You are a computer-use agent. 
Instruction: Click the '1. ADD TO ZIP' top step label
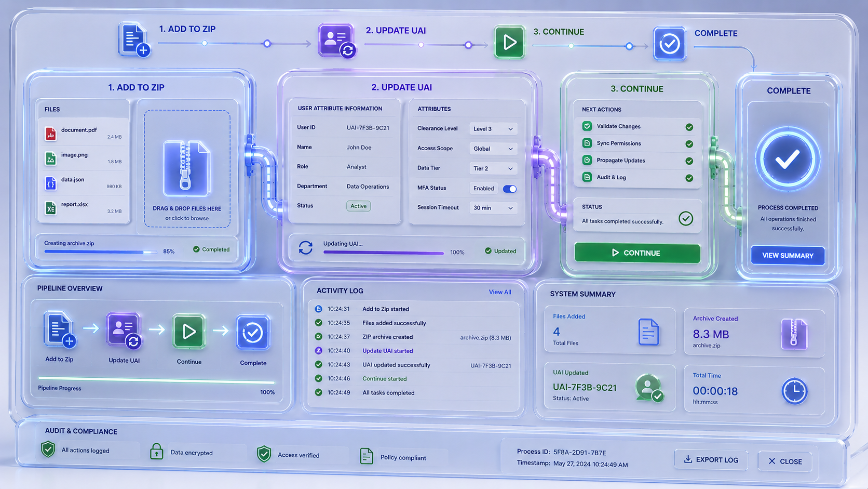coord(187,29)
